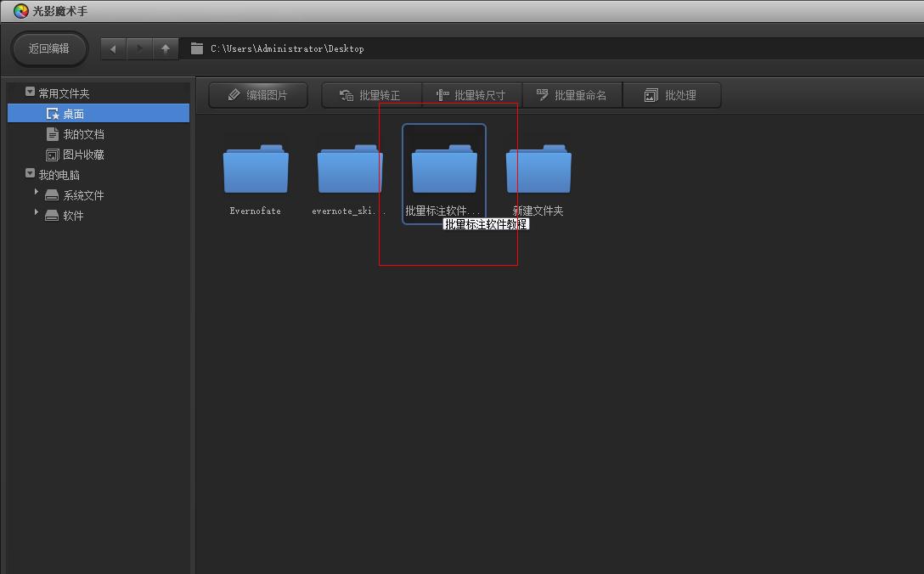Click the 批量标注软件... name label

tap(442, 211)
